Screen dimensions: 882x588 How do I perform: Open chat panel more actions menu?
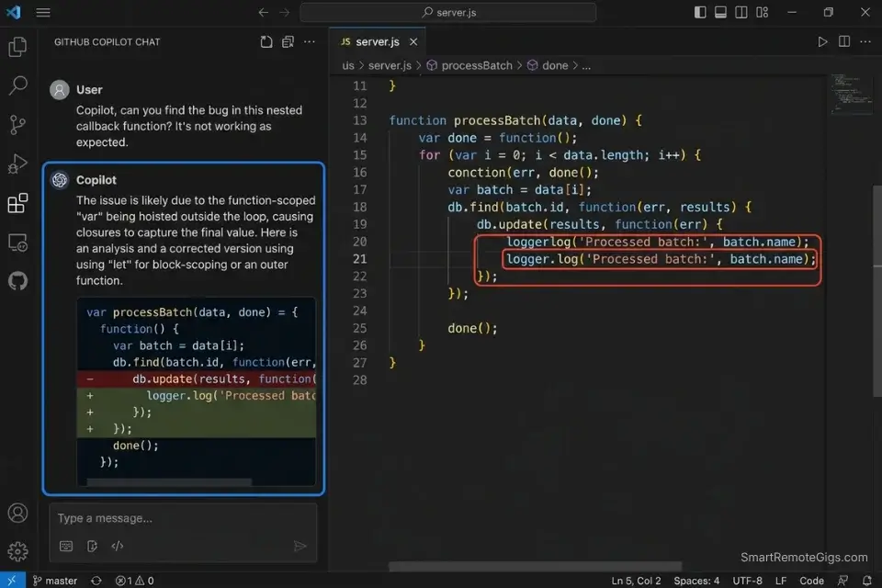(310, 41)
